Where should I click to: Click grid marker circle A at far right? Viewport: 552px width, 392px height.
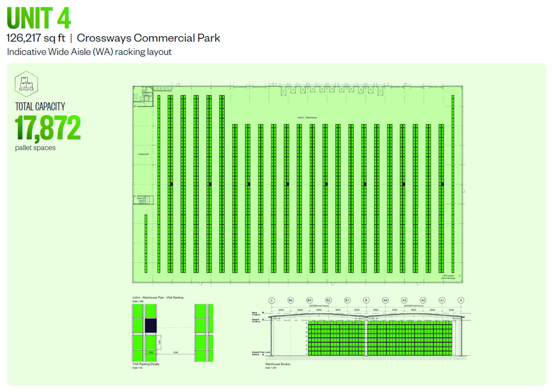pyautogui.click(x=461, y=301)
